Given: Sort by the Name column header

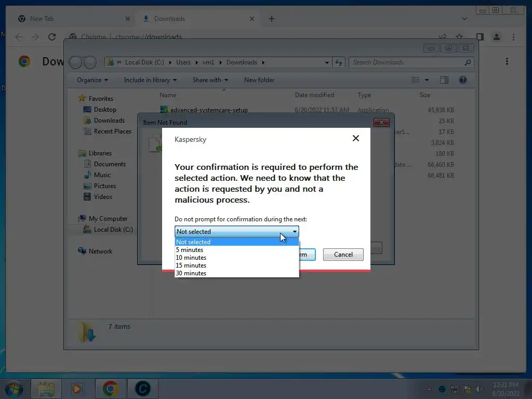Looking at the screenshot, I should coord(168,95).
